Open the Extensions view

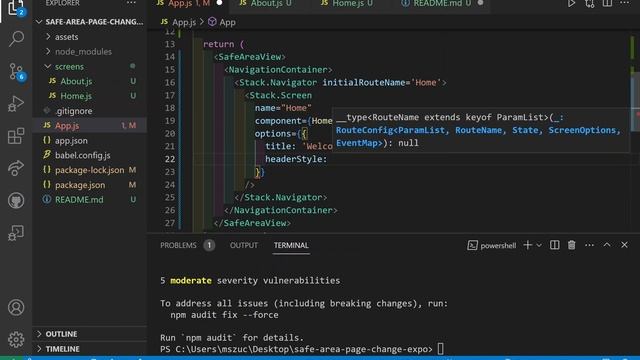tap(16, 136)
